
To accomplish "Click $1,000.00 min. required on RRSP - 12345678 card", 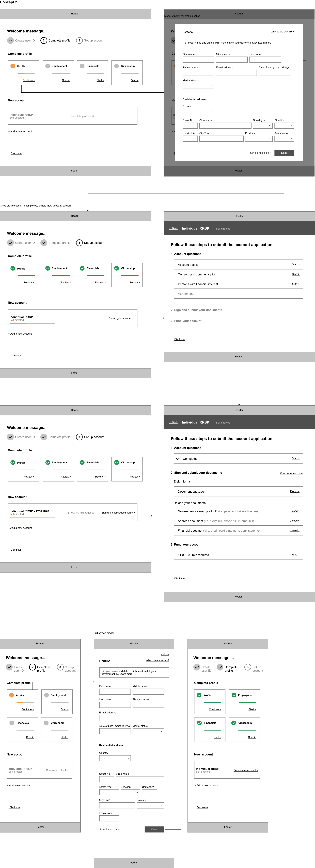I will pyautogui.click(x=81, y=513).
